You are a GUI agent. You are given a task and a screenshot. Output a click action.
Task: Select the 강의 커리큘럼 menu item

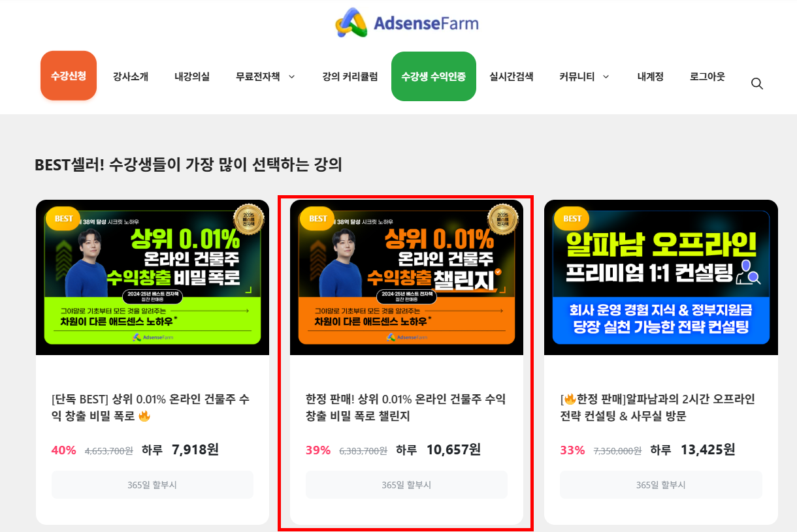click(x=350, y=76)
